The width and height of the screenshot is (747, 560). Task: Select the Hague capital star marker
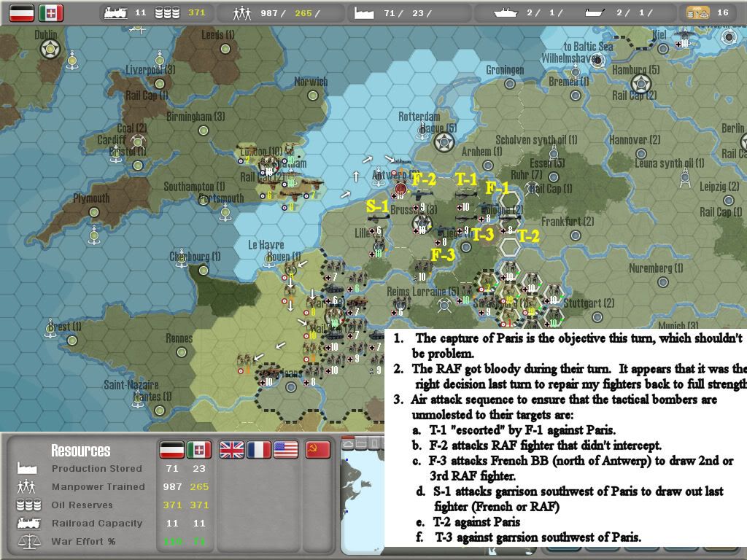(x=444, y=141)
